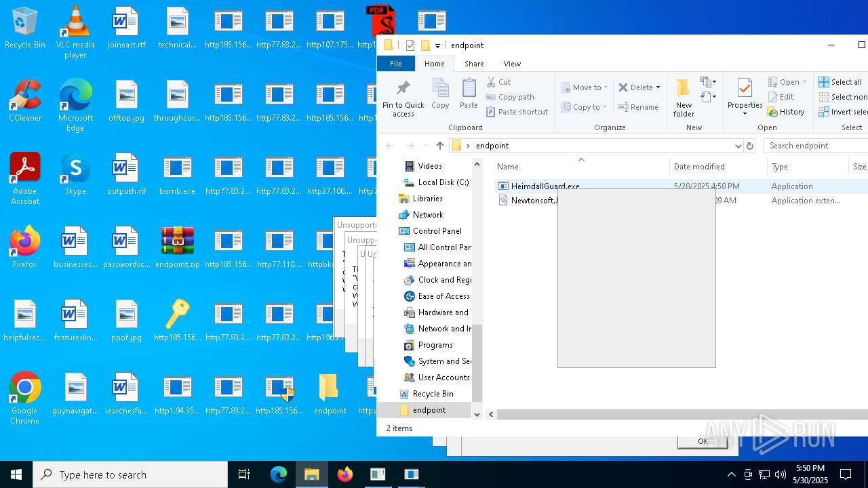Select User Accounts in navigation pane
Screen dimensions: 868x488
pyautogui.click(x=443, y=378)
